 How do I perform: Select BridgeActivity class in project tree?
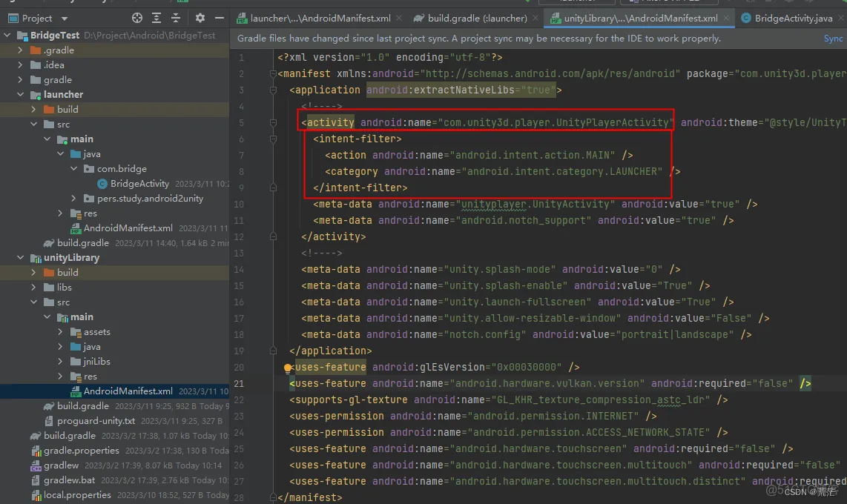139,184
